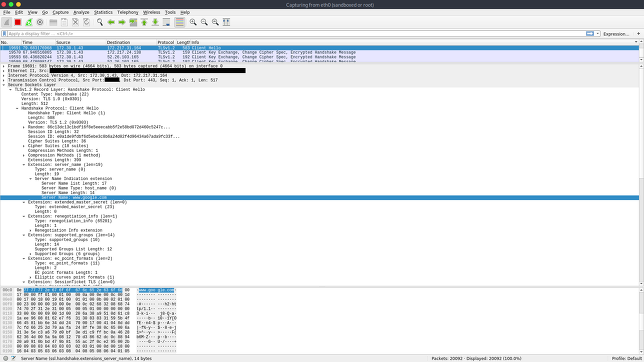Expand the Frame 19691 tree row
644x362 pixels.
coord(4,66)
